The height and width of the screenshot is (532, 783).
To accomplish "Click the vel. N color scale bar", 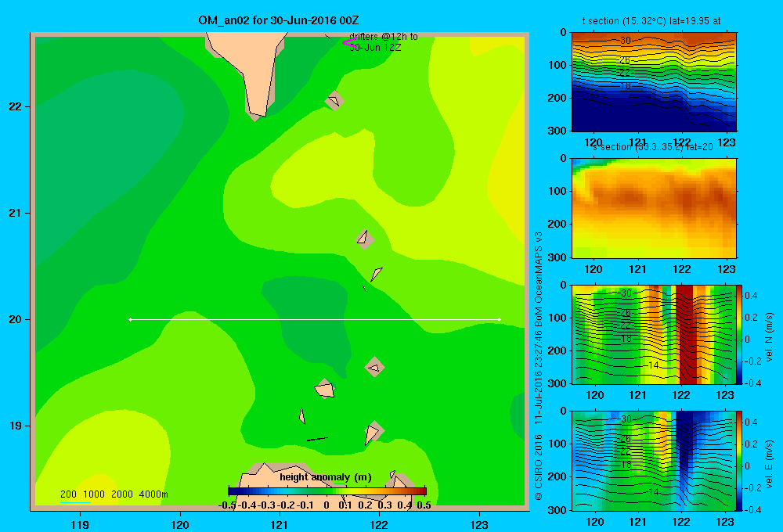I will (740, 334).
